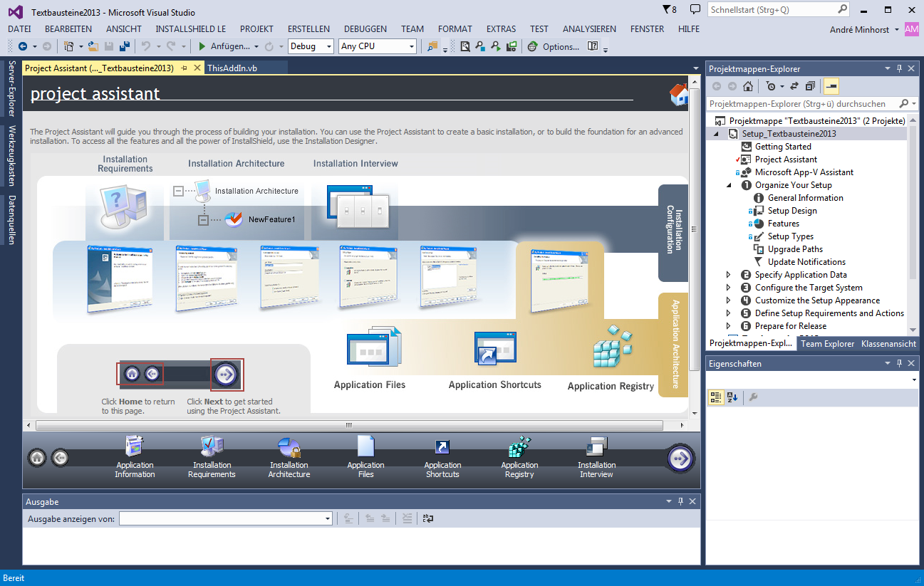Viewport: 924px width, 586px height.
Task: Collapse the Organize Your Setup node
Action: (x=729, y=185)
